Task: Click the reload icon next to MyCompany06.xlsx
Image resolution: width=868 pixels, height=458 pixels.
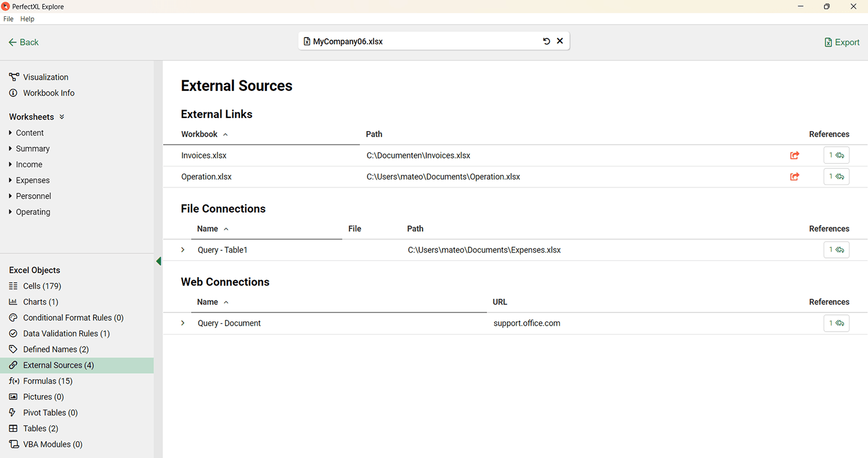Action: click(546, 41)
